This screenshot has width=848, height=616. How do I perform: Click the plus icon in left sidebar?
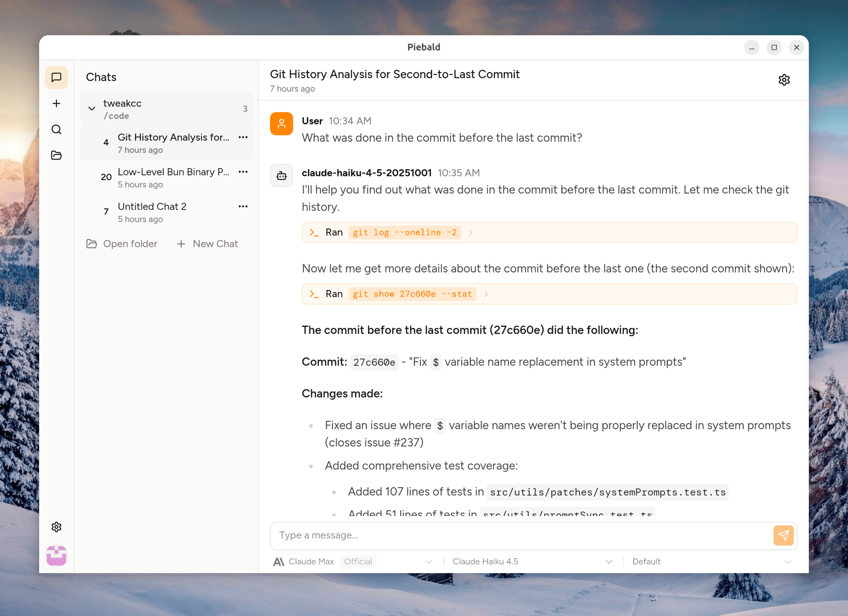(56, 103)
